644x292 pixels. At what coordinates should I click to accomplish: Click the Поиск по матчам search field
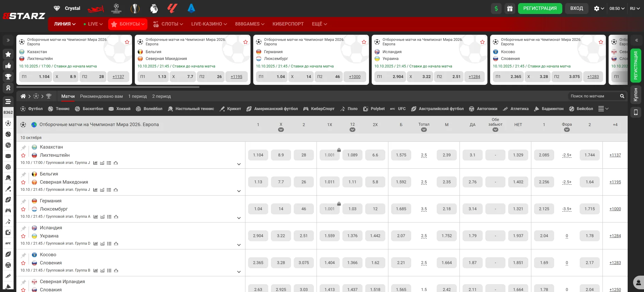[x=592, y=96]
